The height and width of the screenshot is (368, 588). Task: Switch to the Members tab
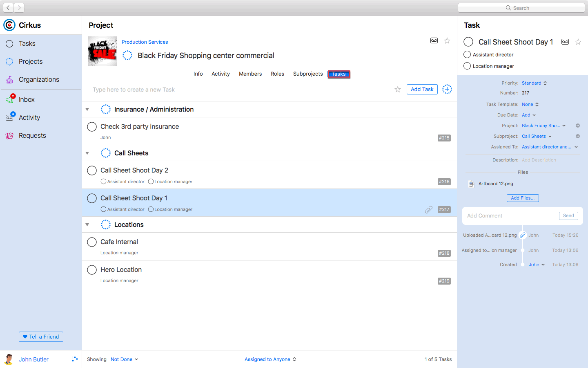[x=250, y=74]
